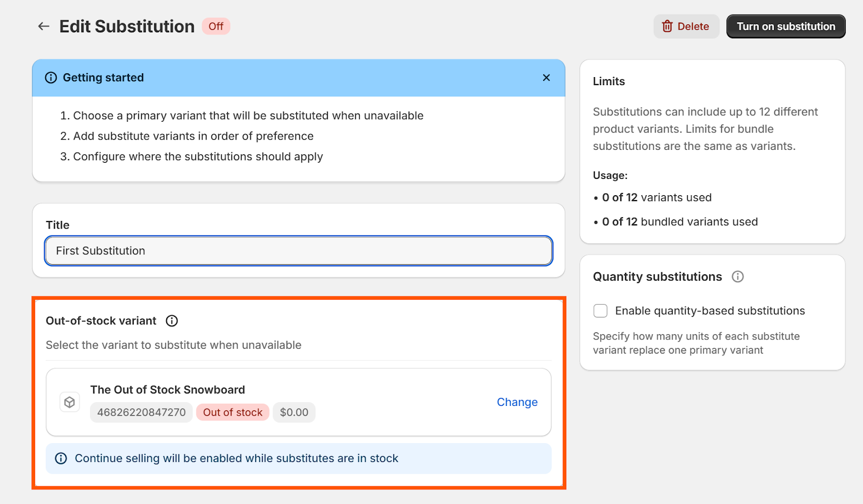
Task: Focus the Title input field
Action: coord(299,251)
